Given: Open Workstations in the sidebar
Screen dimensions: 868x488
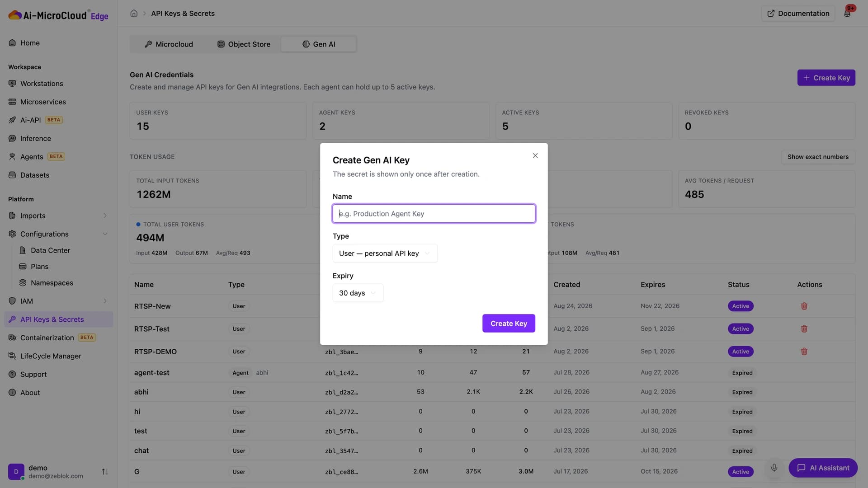Looking at the screenshot, I should pyautogui.click(x=58, y=84).
